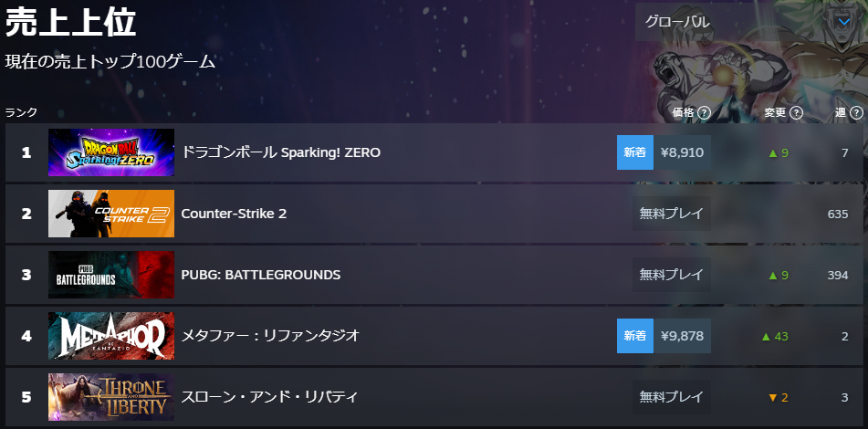Select the PUBG: BATTLEGROUNDS title link
This screenshot has width=868, height=429.
coord(261,275)
